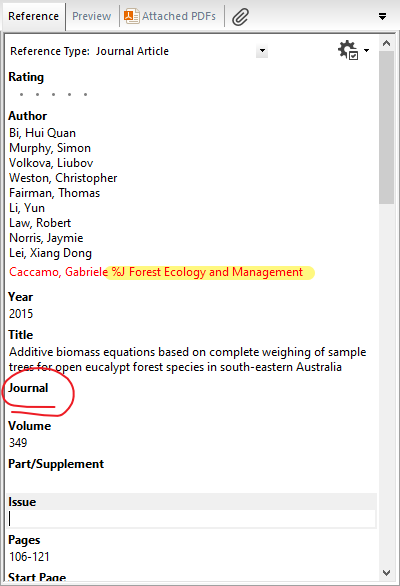Viewport: 400px width, 586px height.
Task: Click the empty Journal field
Action: [191, 405]
